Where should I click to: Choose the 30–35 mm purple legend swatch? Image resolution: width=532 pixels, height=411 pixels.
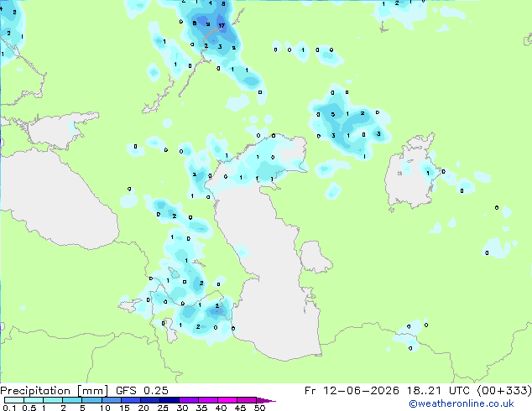pos(189,400)
